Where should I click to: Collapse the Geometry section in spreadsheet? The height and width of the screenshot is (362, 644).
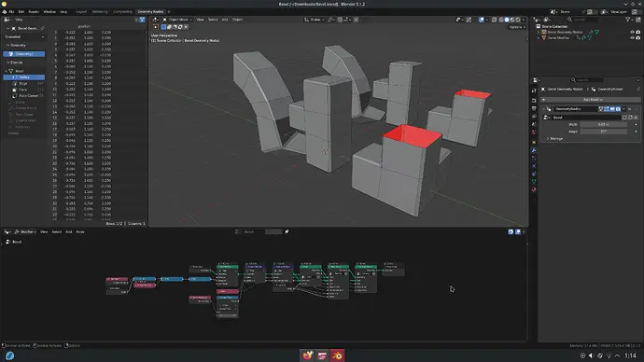coord(7,45)
